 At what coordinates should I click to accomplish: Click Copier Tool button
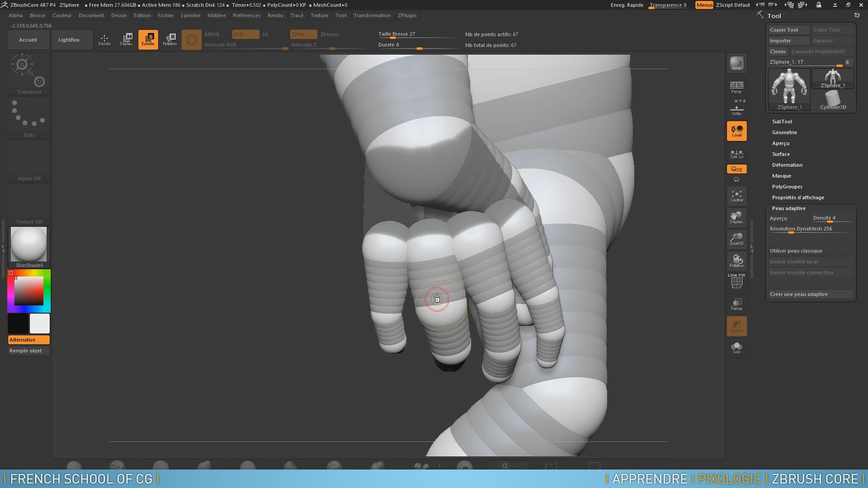click(x=789, y=30)
